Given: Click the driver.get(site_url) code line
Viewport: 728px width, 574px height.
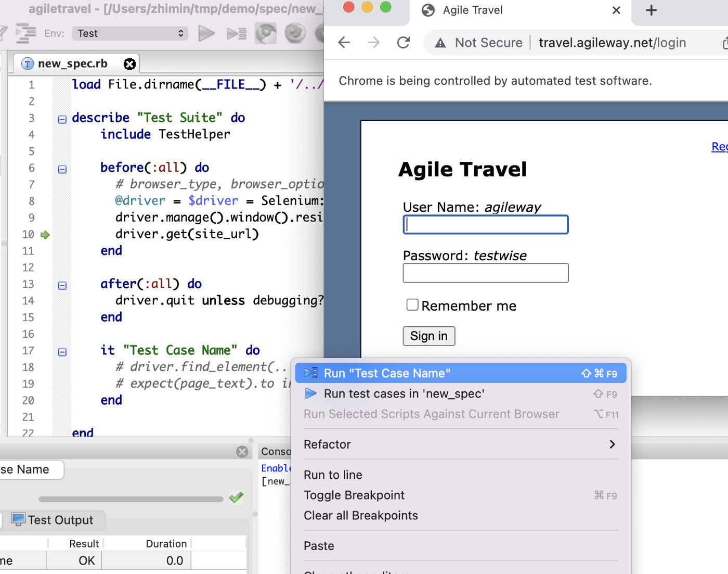Looking at the screenshot, I should [187, 234].
